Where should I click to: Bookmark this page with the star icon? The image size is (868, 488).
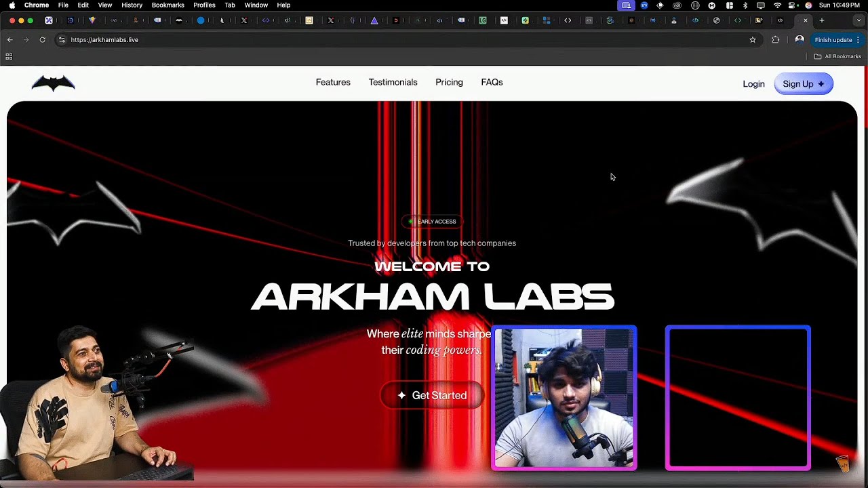(752, 40)
